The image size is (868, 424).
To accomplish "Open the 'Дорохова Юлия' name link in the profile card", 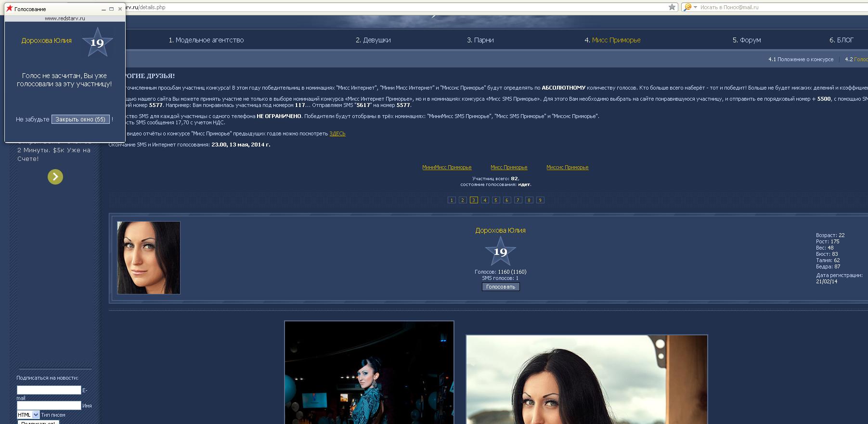I will pos(501,230).
